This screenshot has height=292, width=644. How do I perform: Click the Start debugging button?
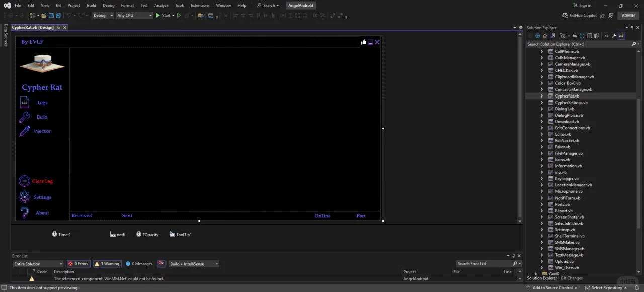(x=163, y=16)
